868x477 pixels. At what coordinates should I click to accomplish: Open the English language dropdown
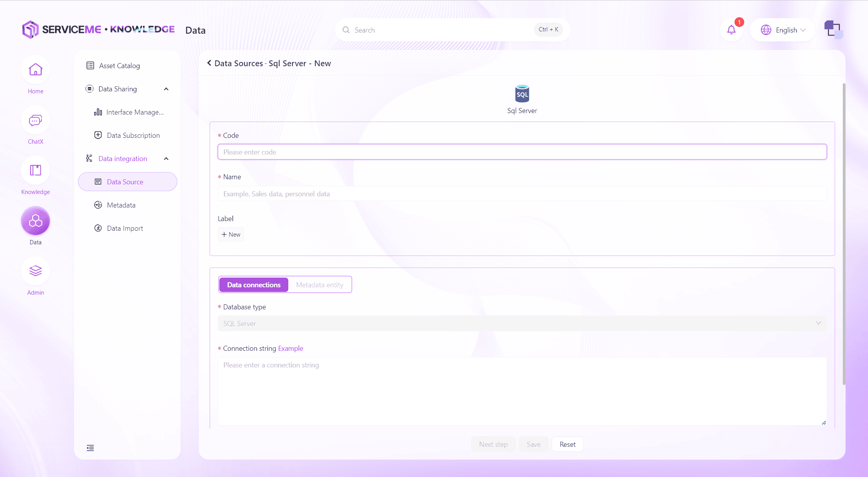(783, 30)
